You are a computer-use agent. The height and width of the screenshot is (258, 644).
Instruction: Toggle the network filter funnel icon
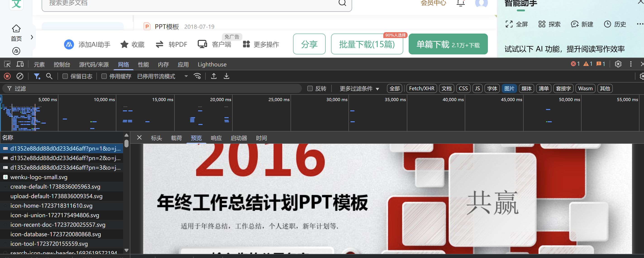[x=37, y=76]
